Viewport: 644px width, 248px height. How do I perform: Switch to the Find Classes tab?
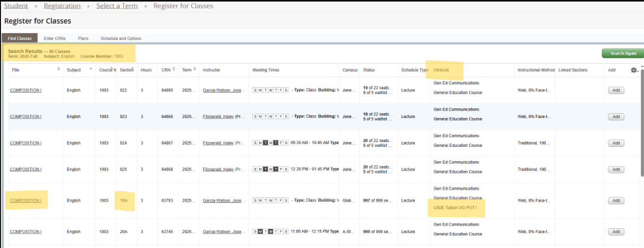tap(20, 39)
